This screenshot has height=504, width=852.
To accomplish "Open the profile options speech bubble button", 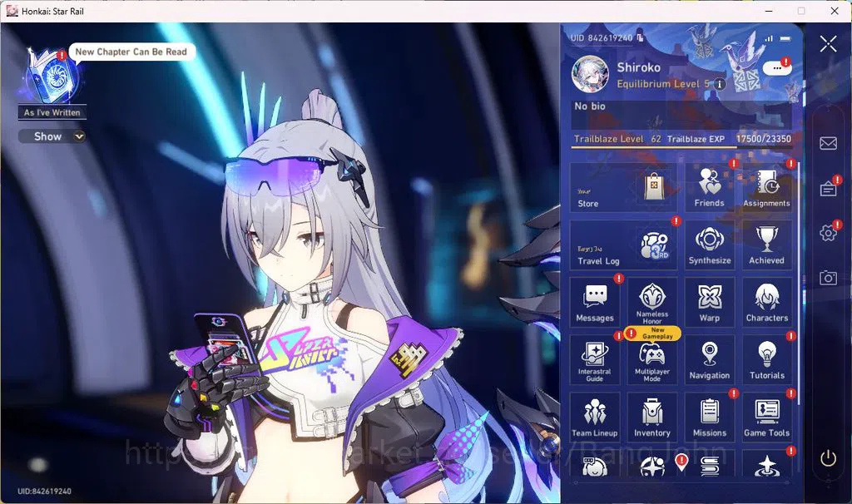I will [x=777, y=68].
